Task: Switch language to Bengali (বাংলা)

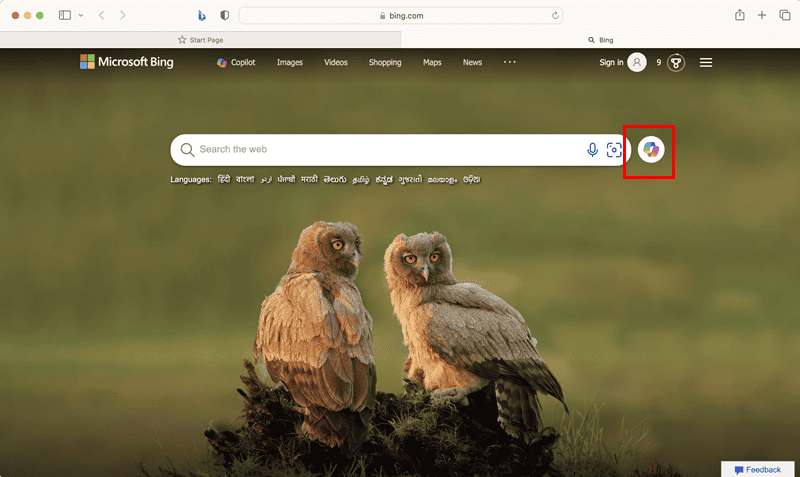Action: (245, 179)
